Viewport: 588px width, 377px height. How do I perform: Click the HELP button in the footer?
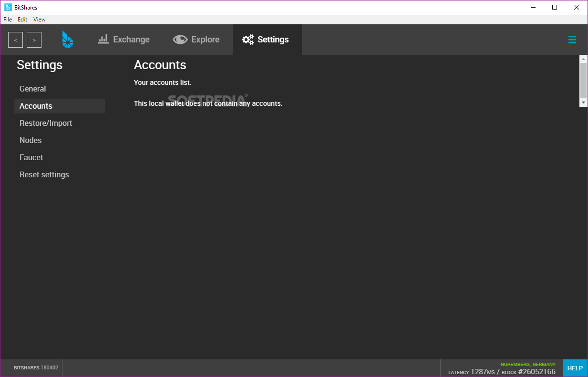575,368
